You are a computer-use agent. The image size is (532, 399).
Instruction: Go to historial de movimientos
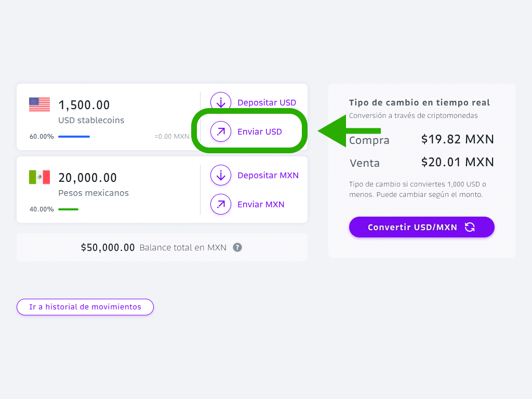[x=85, y=307]
